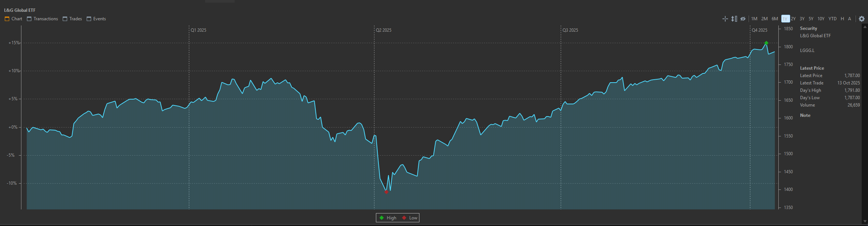Set chart range to 6M
This screenshot has width=868, height=226.
pyautogui.click(x=775, y=19)
